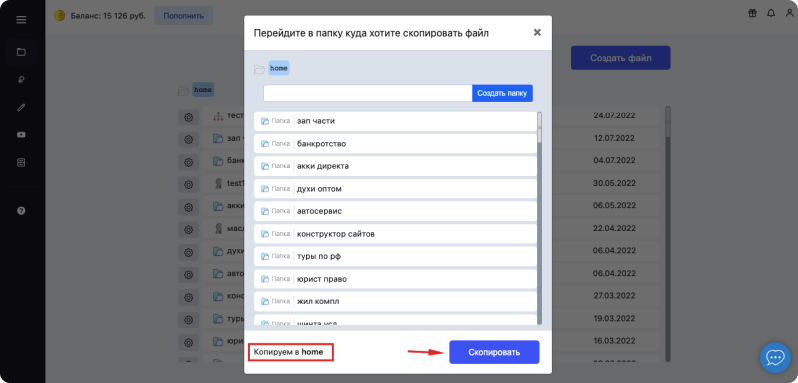Viewport: 798px width, 383px height.
Task: Open the gift icon in top bar
Action: (x=752, y=13)
